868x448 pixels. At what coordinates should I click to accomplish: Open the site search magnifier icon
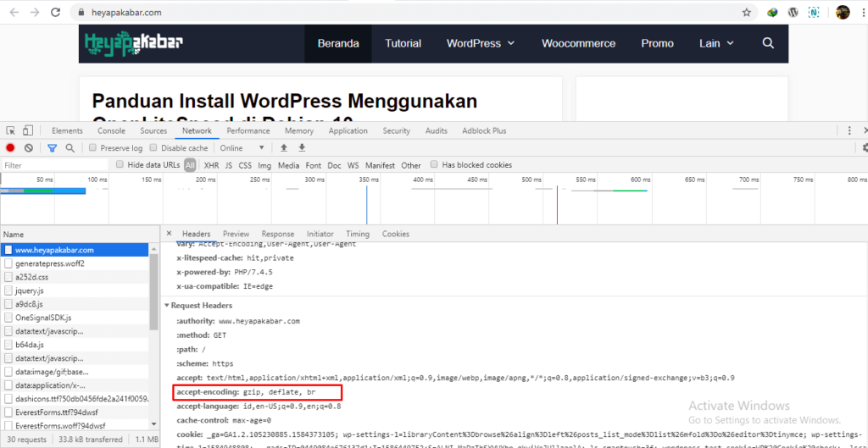click(x=768, y=43)
